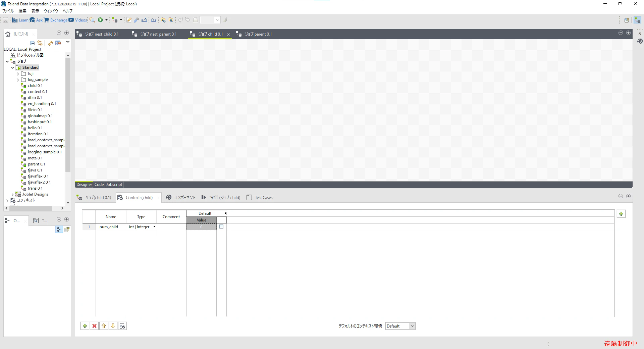Click the repository filter icon
Screen dimensions: 644x349
click(x=58, y=43)
